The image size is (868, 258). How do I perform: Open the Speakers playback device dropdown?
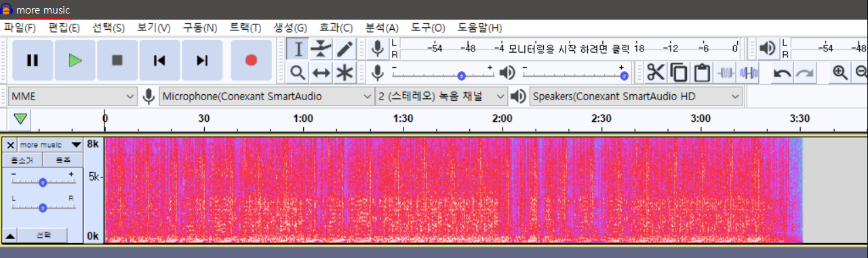(636, 96)
